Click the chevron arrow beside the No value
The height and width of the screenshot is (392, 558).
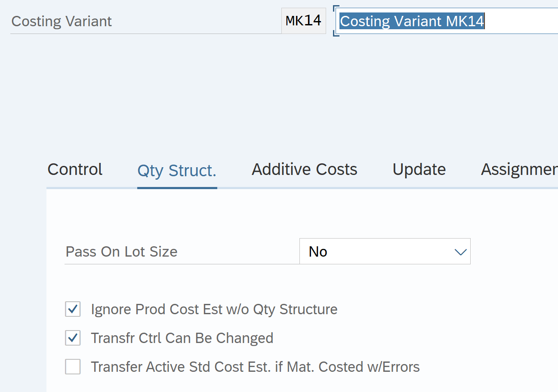[460, 252]
